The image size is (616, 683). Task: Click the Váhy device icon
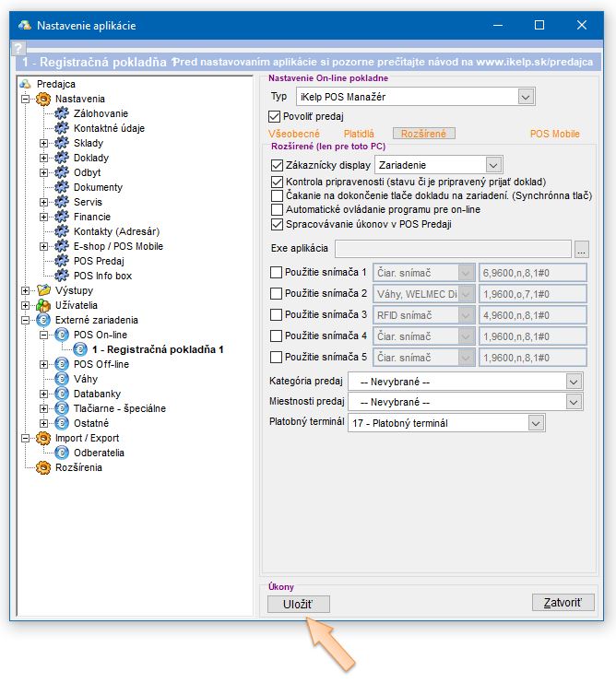(62, 379)
